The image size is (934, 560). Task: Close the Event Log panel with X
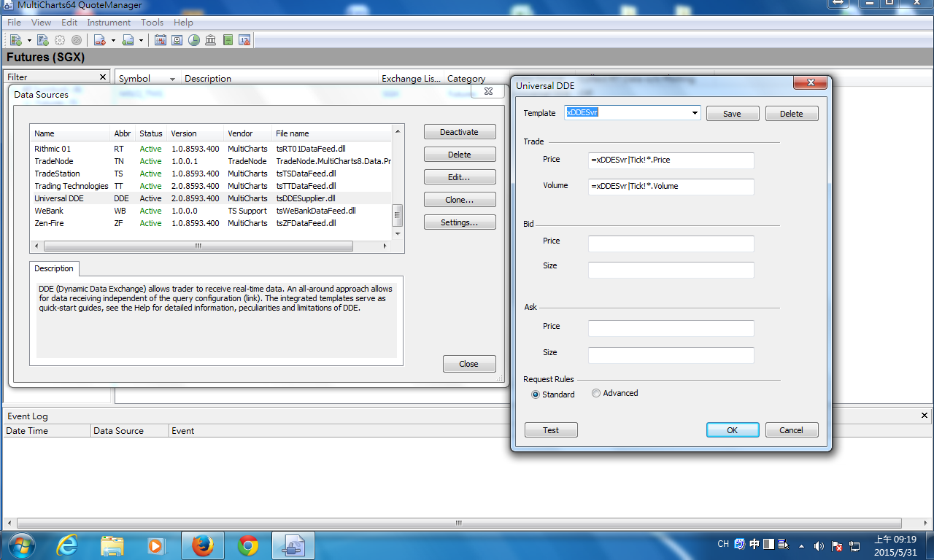pyautogui.click(x=925, y=416)
